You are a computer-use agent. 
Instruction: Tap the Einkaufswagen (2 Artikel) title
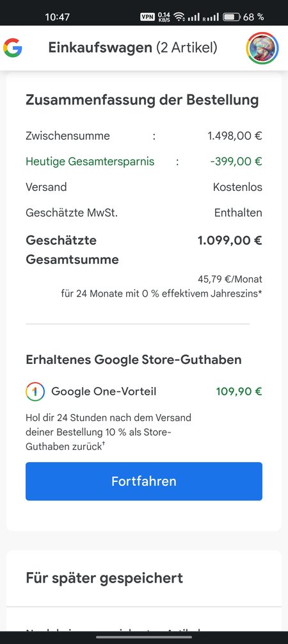132,48
